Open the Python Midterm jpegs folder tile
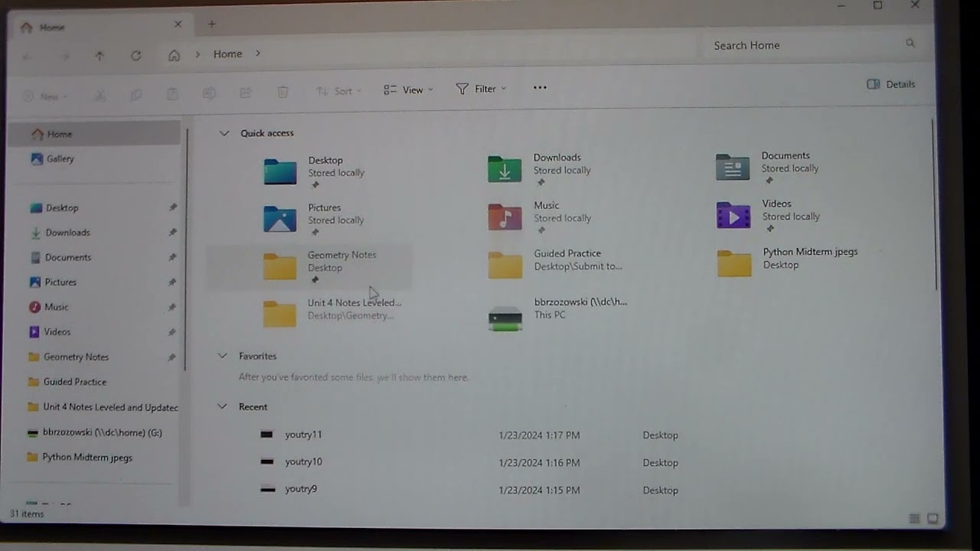The image size is (980, 551). click(x=787, y=261)
